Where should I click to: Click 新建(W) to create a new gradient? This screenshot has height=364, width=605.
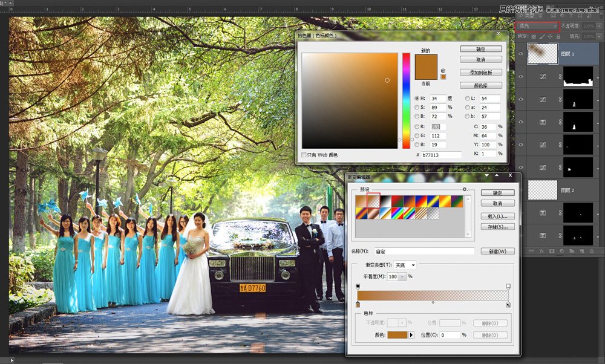[x=497, y=250]
